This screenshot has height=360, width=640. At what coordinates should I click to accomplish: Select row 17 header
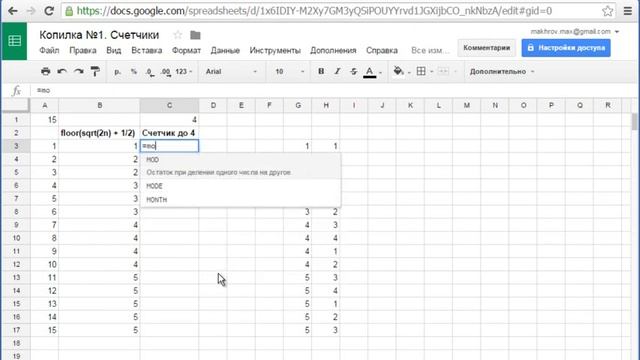click(x=16, y=330)
